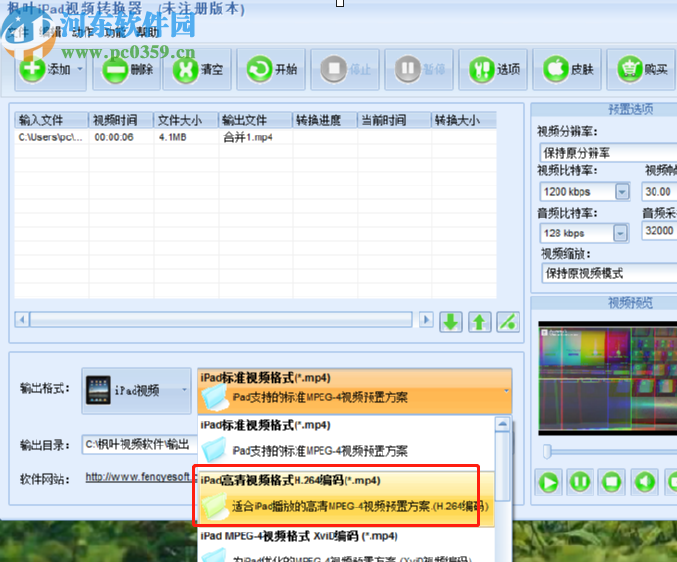Play the video preview

point(549,482)
